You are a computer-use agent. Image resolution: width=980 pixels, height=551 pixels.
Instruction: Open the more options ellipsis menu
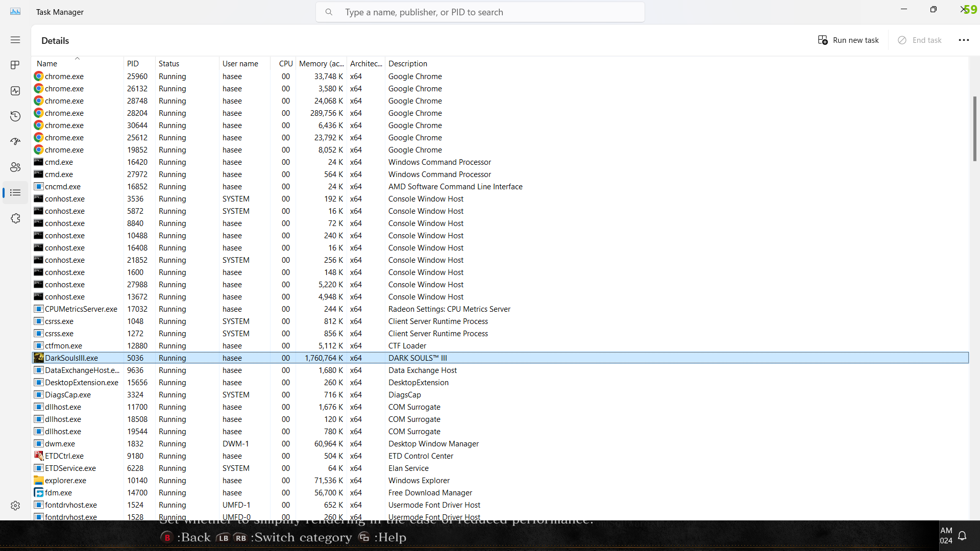coord(963,40)
